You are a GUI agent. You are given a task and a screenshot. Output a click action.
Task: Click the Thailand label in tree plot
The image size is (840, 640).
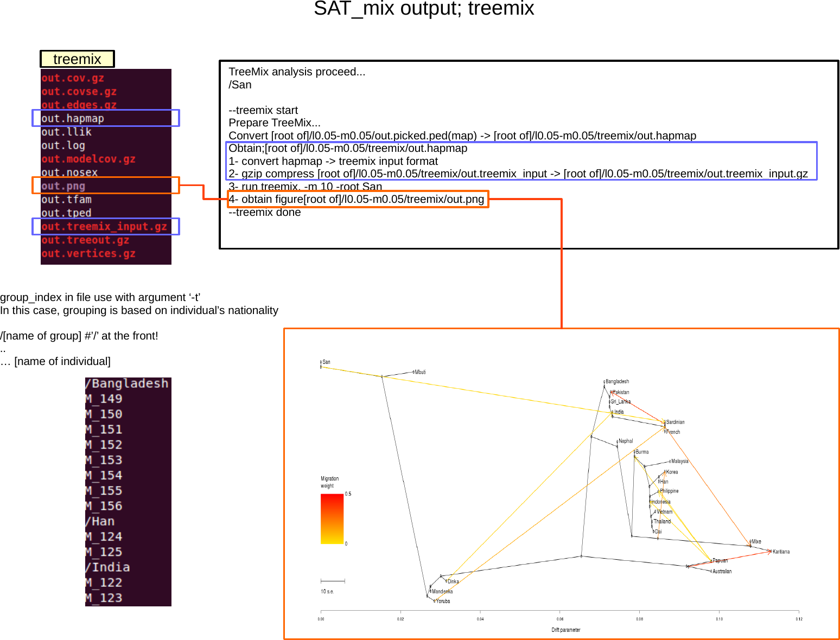click(x=662, y=521)
